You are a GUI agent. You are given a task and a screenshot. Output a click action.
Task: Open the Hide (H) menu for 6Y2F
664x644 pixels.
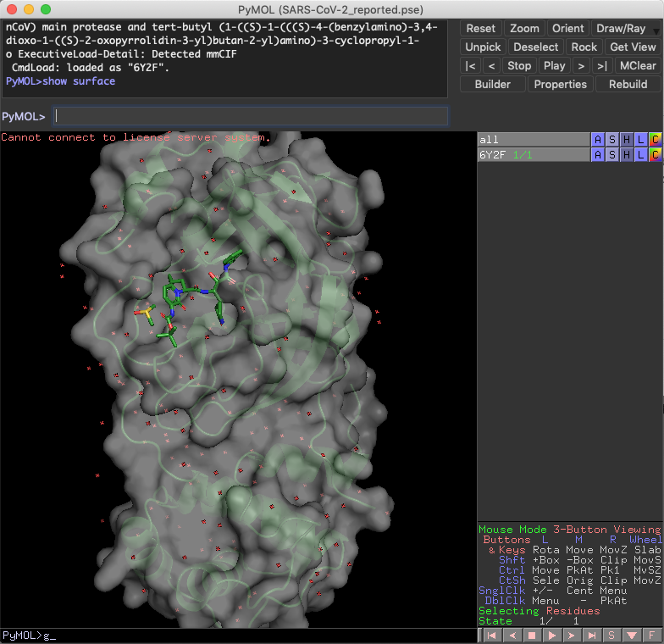[627, 154]
